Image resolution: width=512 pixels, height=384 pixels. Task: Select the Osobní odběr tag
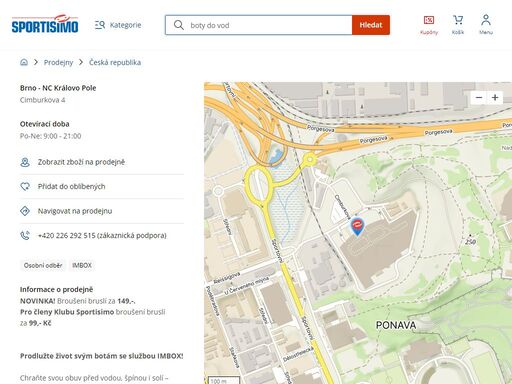click(x=43, y=266)
